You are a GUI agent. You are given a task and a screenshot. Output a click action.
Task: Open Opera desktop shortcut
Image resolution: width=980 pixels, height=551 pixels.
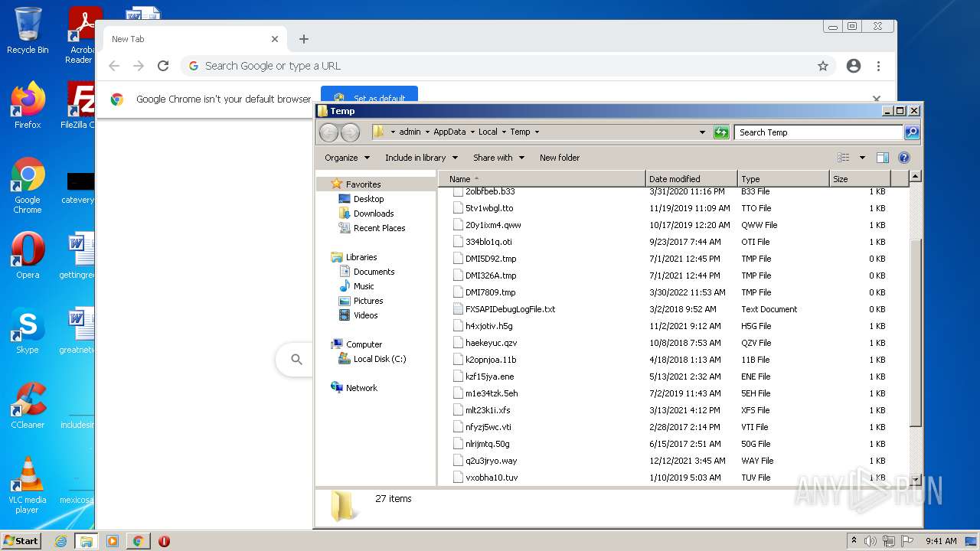[x=28, y=256]
